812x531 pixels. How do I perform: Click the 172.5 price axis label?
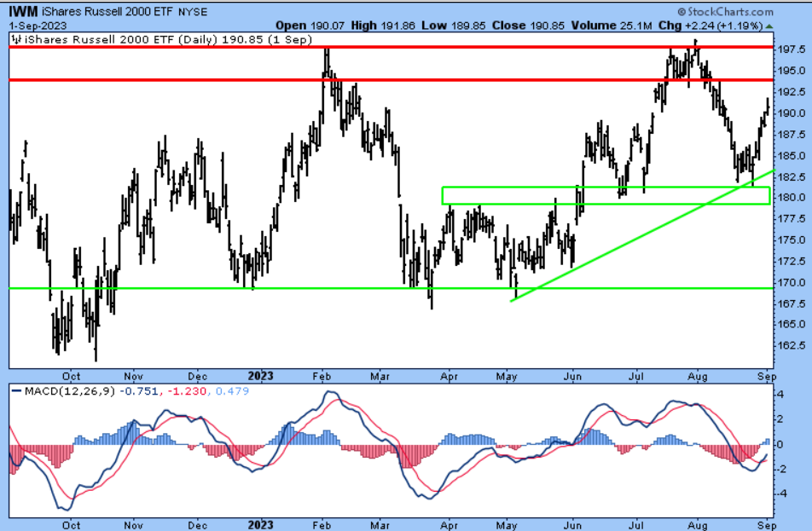coord(792,262)
